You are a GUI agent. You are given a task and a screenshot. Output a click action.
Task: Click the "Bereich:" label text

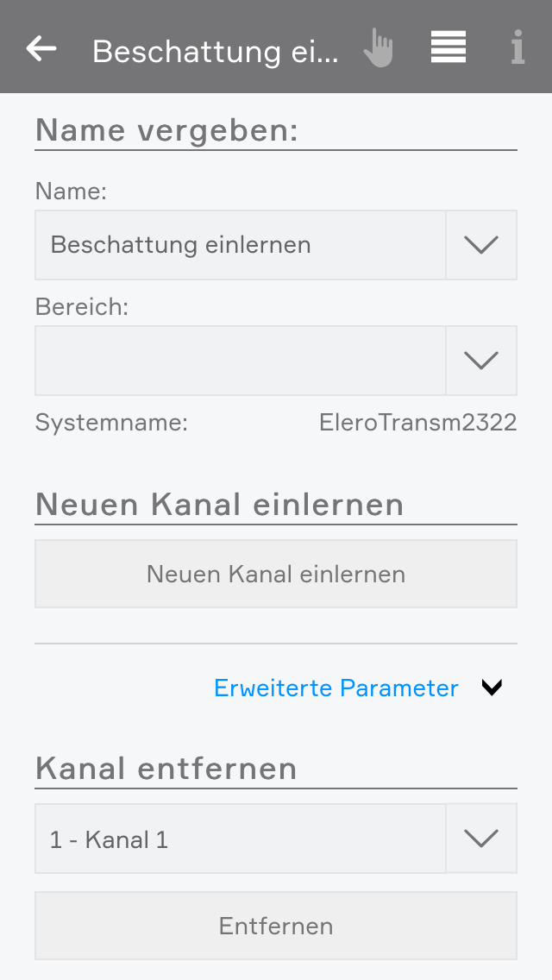tap(82, 307)
